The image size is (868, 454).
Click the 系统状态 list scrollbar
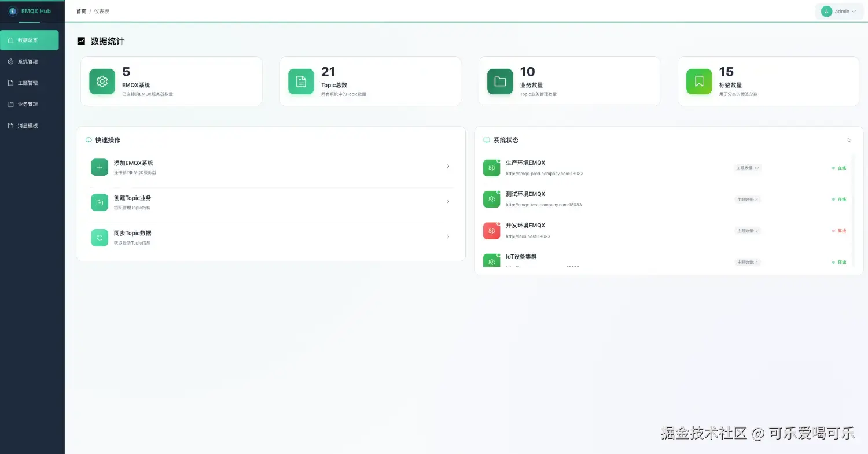[853, 211]
